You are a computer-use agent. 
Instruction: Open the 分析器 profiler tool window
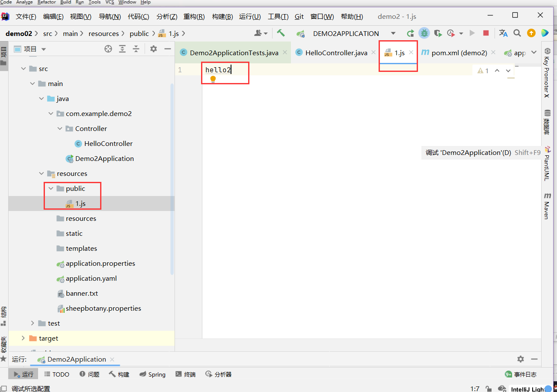(x=219, y=374)
